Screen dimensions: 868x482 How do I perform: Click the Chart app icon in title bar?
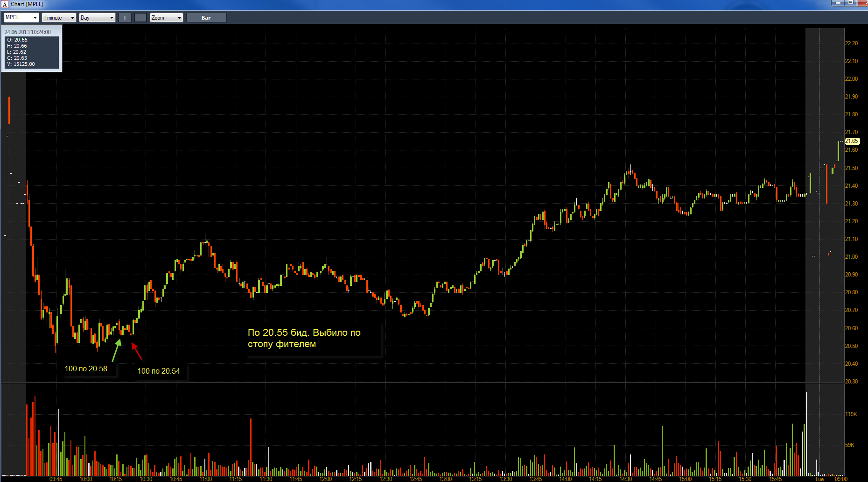click(5, 4)
